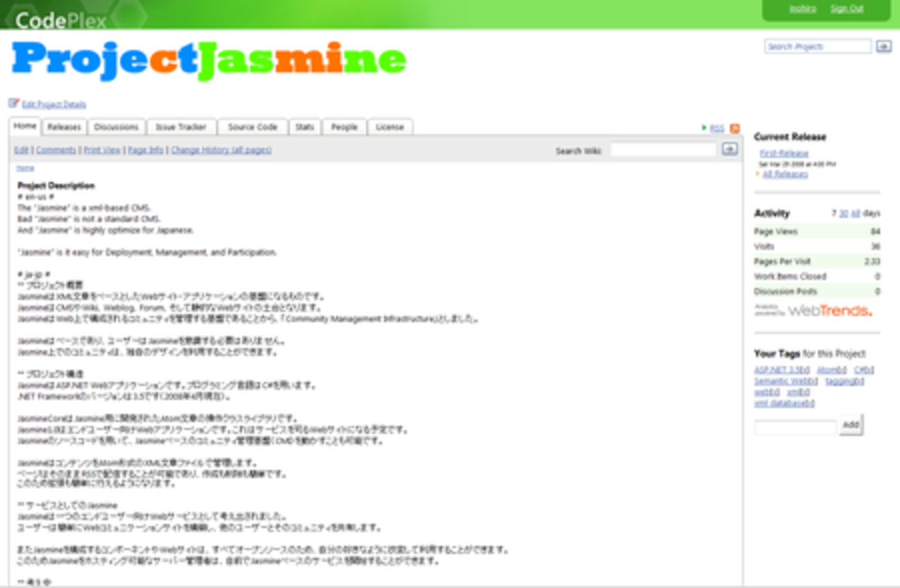Focus the Search Wiki input field
The width and height of the screenshot is (900, 588).
[x=663, y=150]
